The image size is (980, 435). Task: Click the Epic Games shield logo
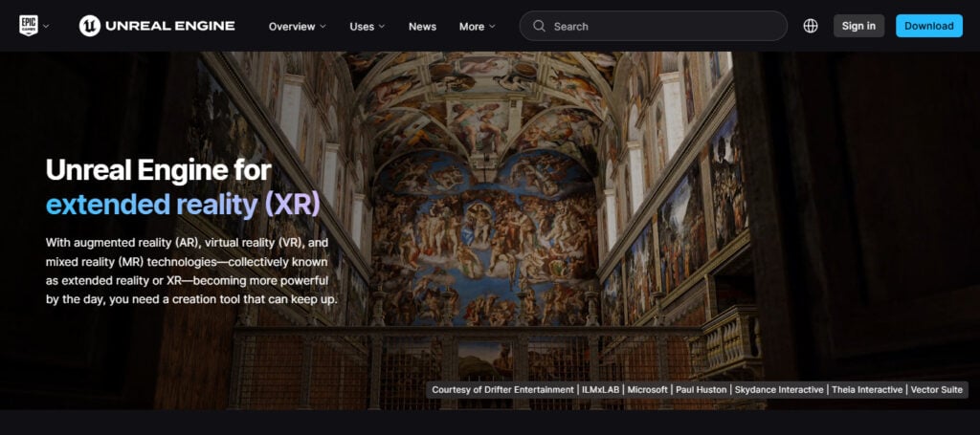[x=29, y=26]
